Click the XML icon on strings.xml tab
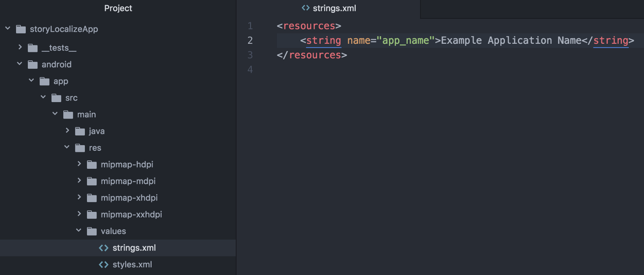644x275 pixels. coord(305,8)
